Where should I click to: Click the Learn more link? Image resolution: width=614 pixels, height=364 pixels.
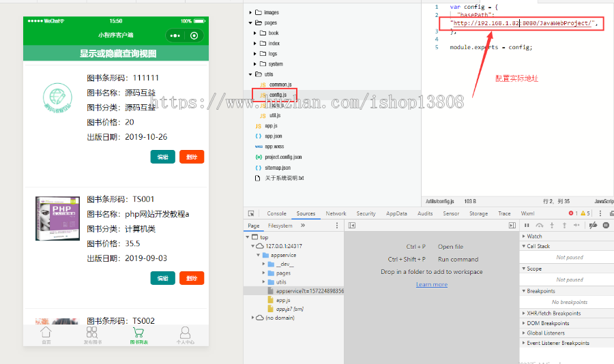[432, 284]
